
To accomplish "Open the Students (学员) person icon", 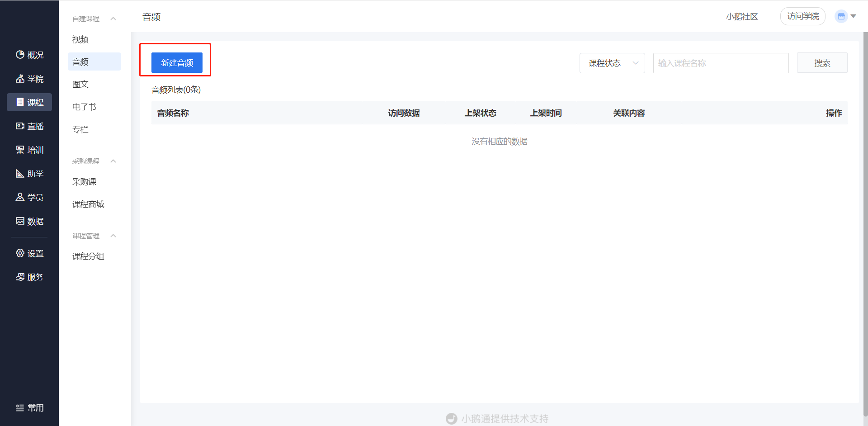I will point(20,197).
